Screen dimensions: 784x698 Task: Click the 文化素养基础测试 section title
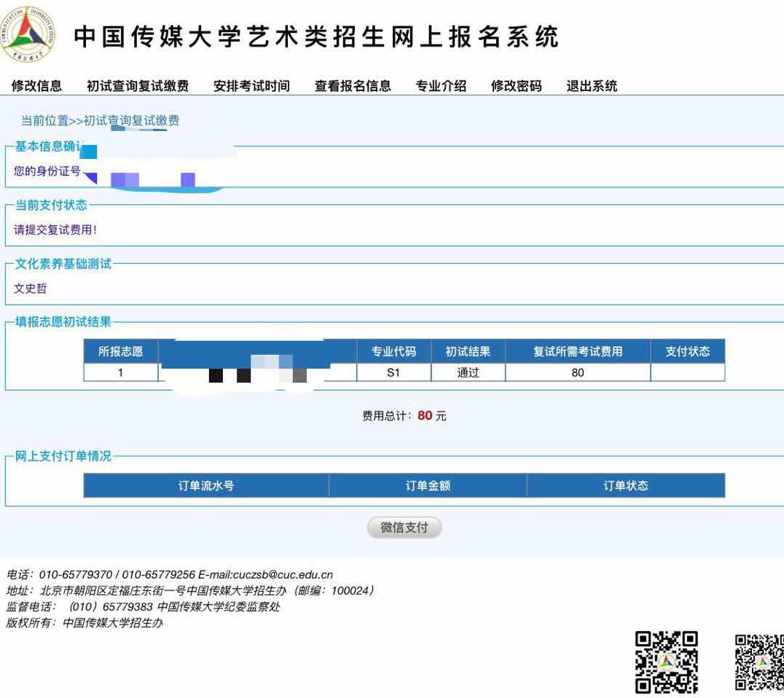63,264
